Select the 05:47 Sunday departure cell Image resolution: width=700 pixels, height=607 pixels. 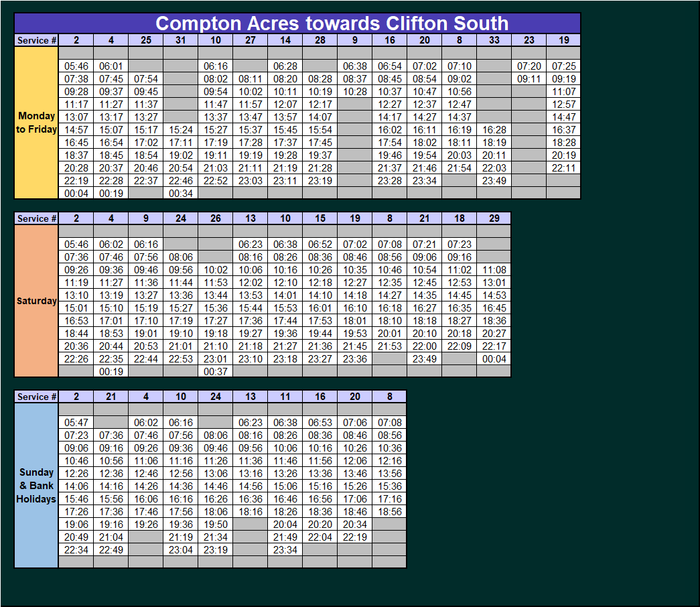(x=76, y=423)
